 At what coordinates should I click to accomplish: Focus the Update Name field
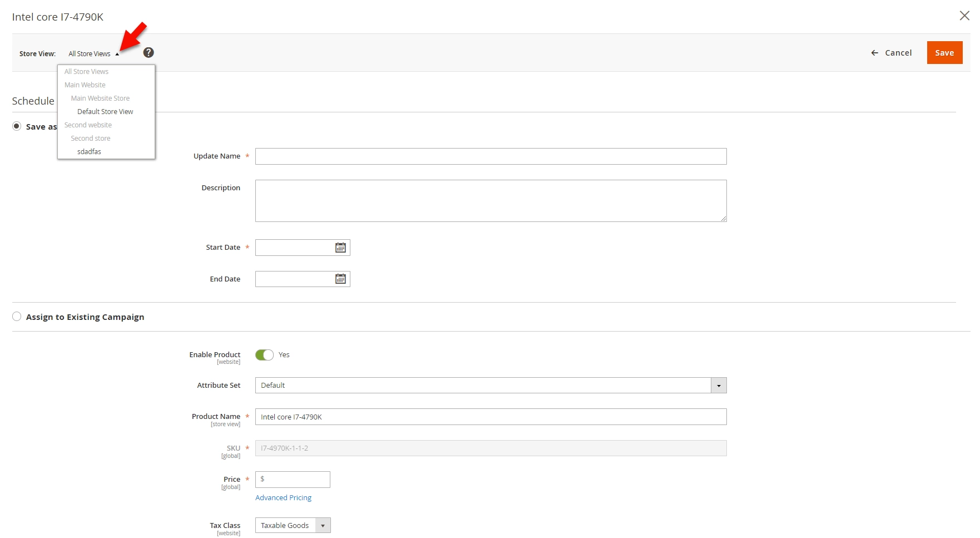491,156
